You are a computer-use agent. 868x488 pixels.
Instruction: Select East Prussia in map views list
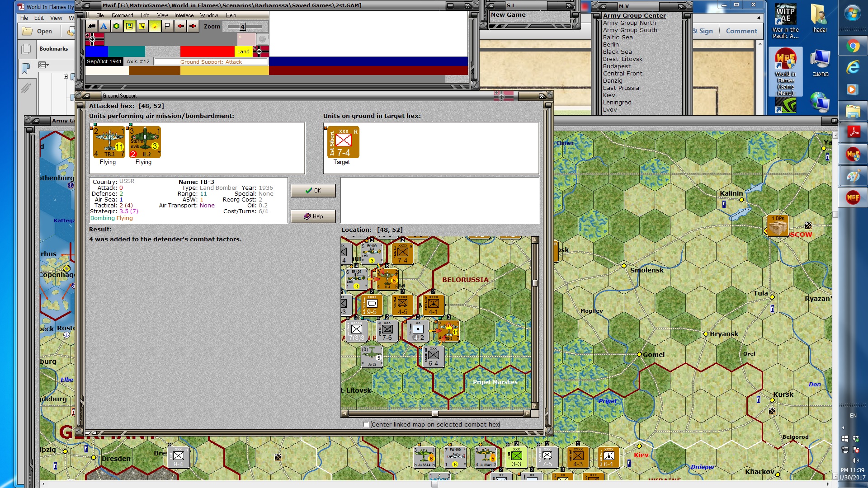pyautogui.click(x=621, y=88)
